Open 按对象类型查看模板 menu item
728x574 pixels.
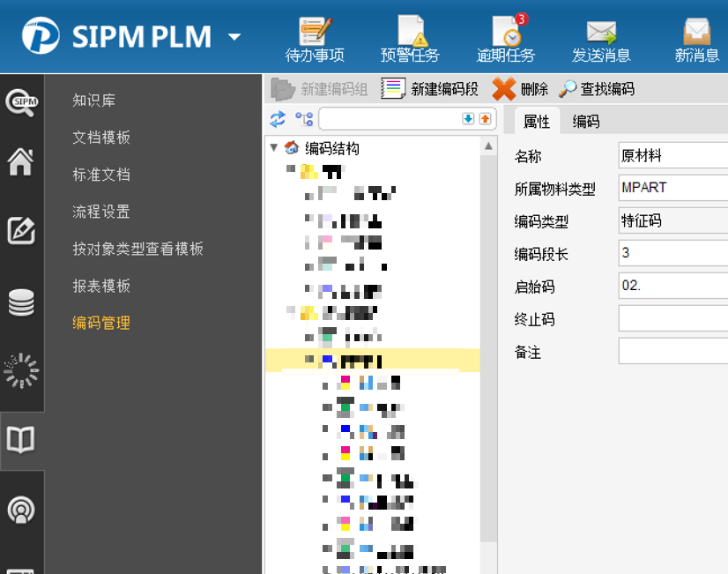coord(137,249)
